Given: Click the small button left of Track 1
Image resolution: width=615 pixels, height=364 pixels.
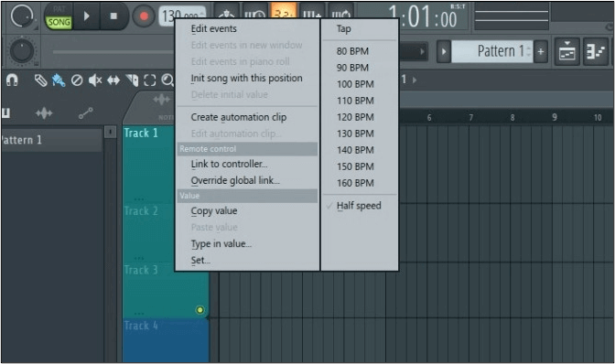Looking at the screenshot, I should pos(111,132).
